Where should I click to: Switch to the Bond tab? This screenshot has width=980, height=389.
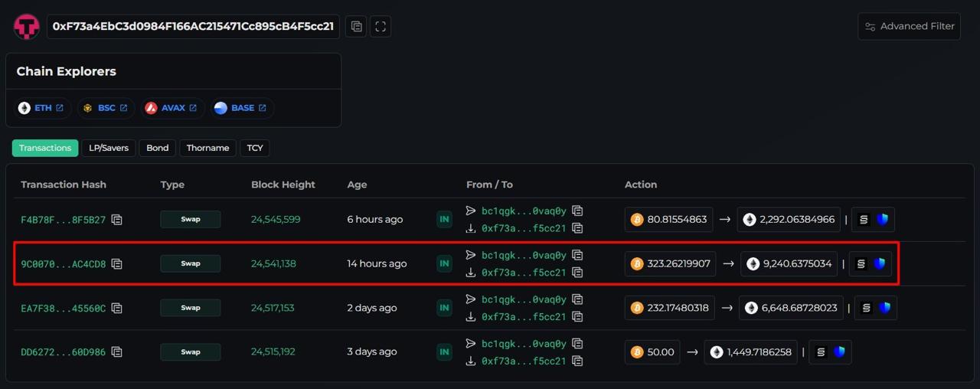[157, 148]
